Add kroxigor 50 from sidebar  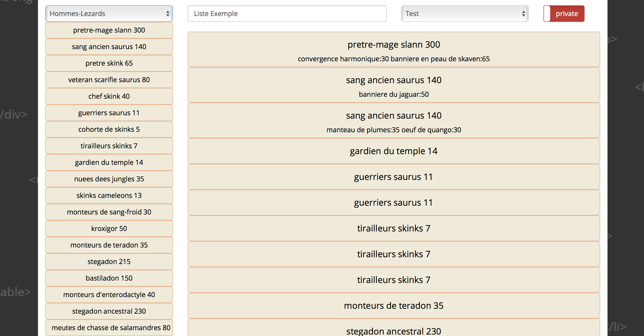click(x=109, y=229)
